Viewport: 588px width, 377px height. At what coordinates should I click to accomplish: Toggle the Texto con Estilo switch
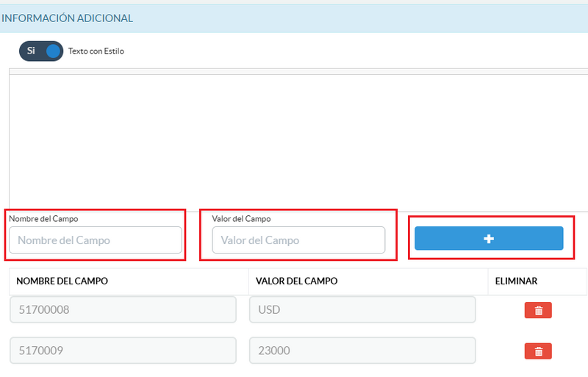[41, 51]
